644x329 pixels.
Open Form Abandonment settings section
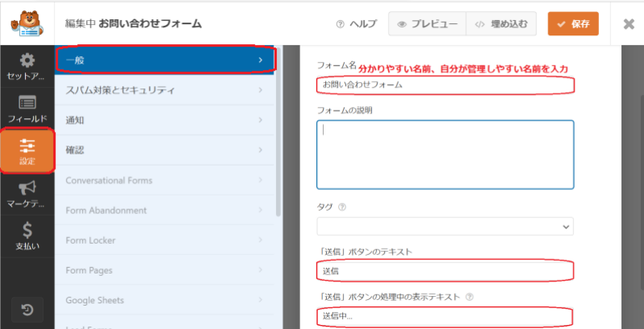click(x=164, y=210)
